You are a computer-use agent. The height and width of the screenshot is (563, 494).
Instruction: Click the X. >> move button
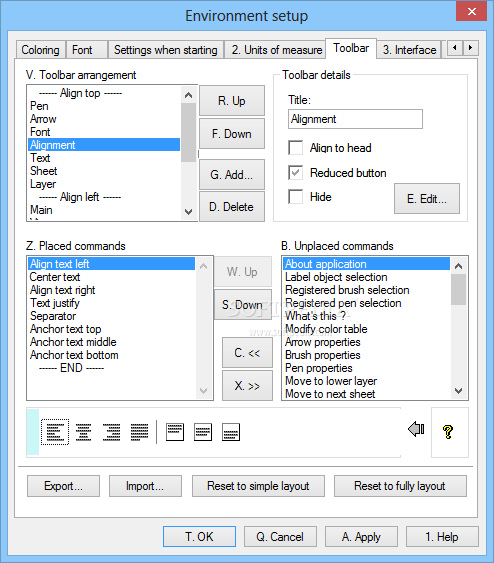point(247,386)
